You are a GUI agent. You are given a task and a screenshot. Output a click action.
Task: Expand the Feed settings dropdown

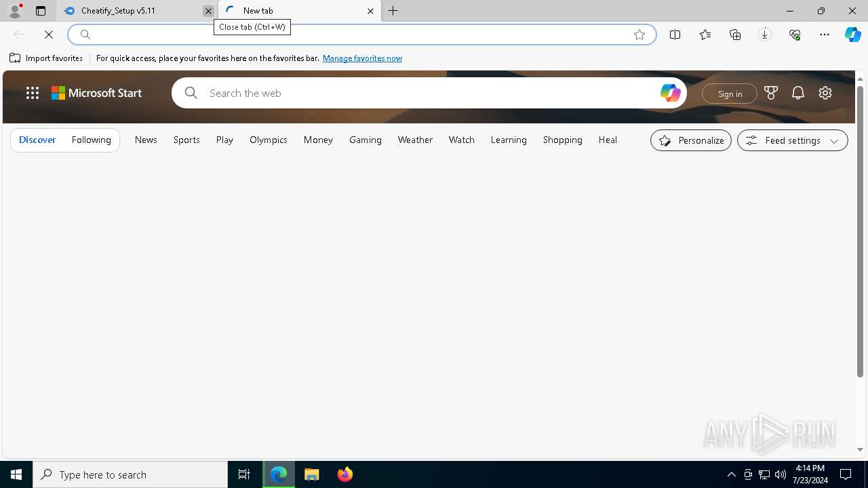click(x=793, y=140)
